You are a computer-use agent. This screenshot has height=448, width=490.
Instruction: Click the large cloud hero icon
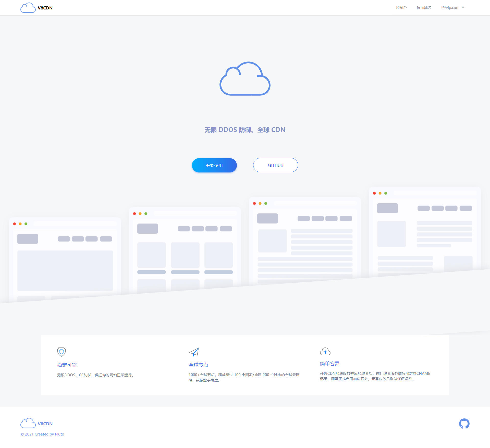click(x=245, y=79)
